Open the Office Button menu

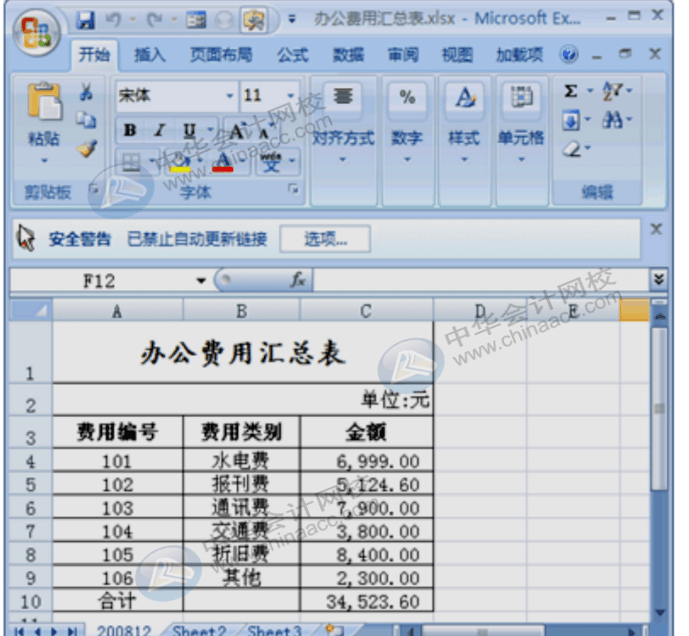[37, 33]
